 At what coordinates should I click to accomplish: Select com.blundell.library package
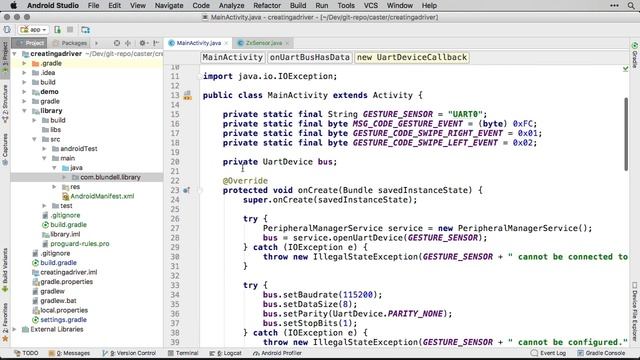[110, 177]
